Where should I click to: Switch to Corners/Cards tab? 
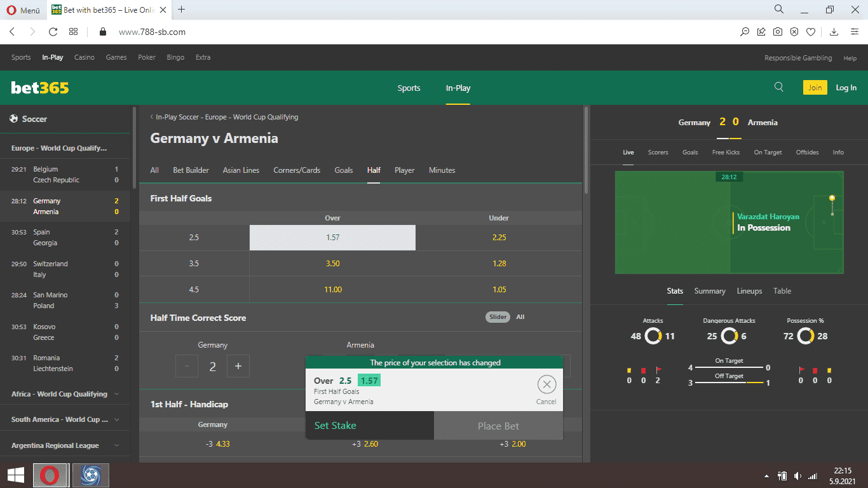(x=297, y=170)
